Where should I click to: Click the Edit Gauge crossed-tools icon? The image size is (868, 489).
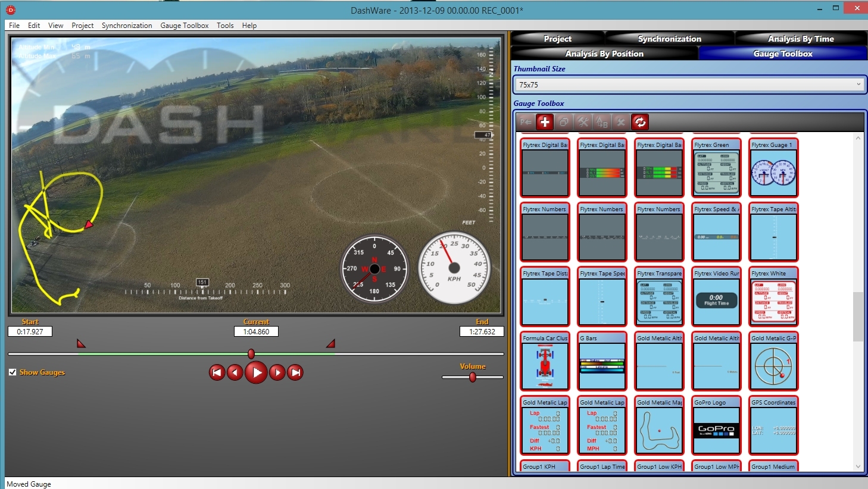[583, 122]
